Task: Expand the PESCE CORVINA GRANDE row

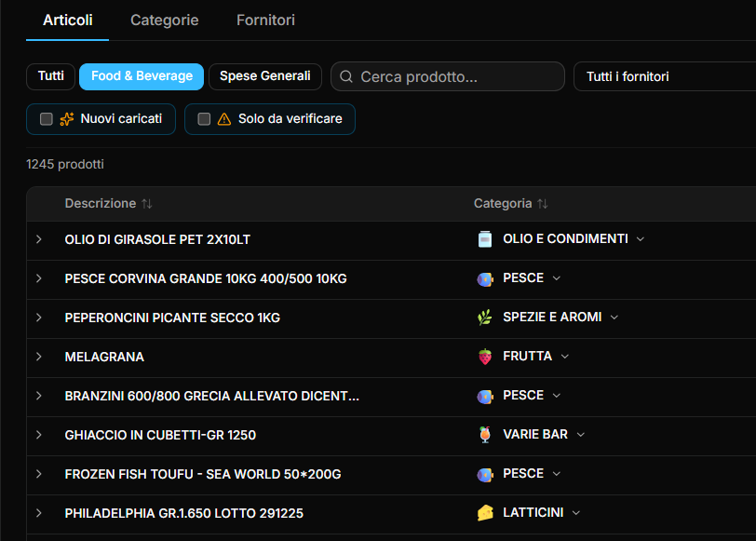Action: [x=39, y=278]
